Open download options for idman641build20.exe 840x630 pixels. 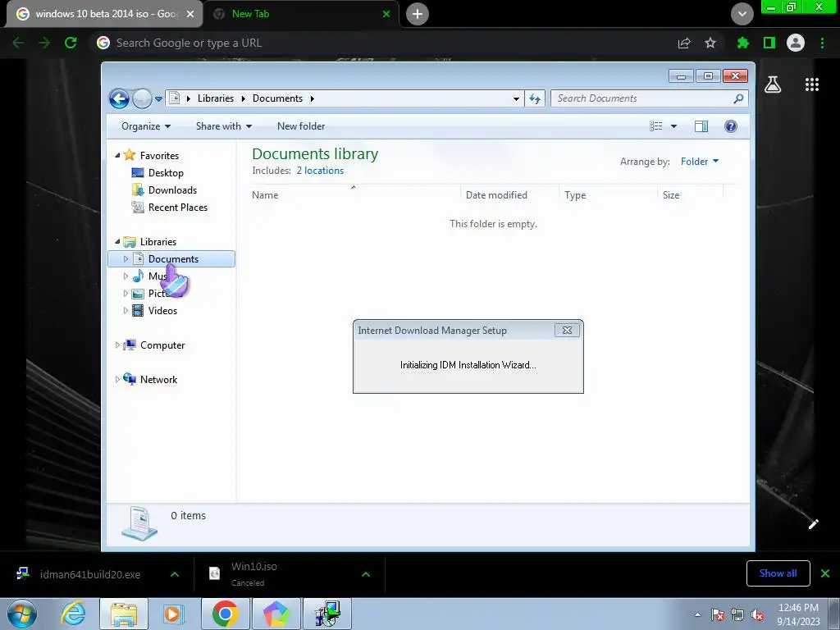click(175, 574)
